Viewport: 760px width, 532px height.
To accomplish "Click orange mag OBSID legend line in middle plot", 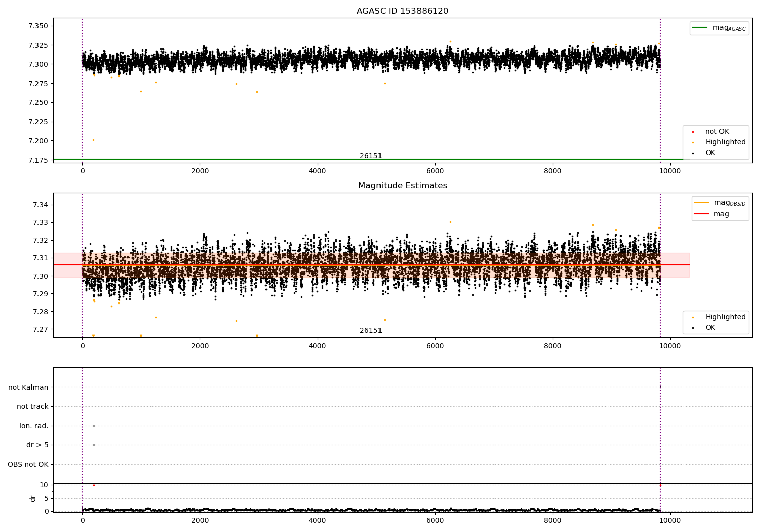I will click(701, 203).
